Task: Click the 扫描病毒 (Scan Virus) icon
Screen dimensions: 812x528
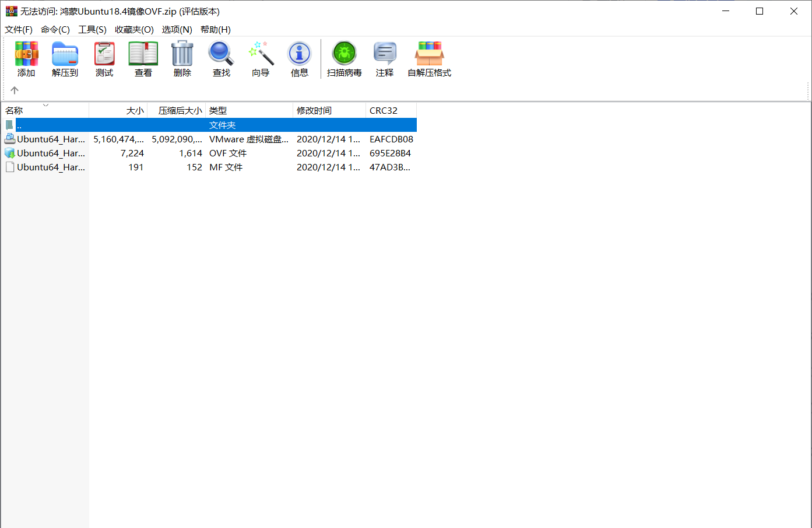Action: pyautogui.click(x=345, y=54)
